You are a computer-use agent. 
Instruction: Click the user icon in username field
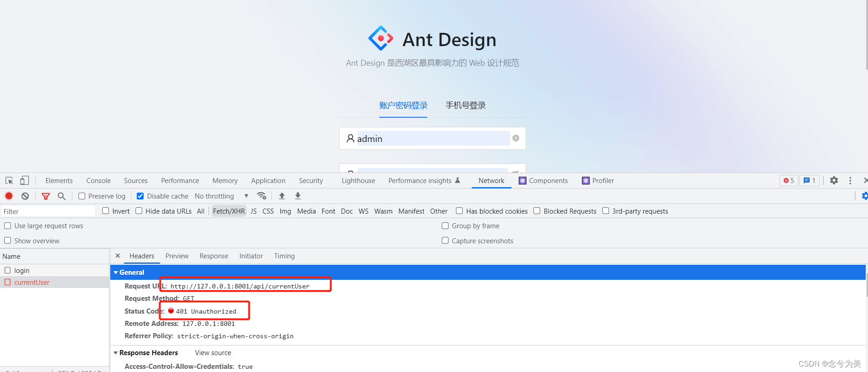350,138
